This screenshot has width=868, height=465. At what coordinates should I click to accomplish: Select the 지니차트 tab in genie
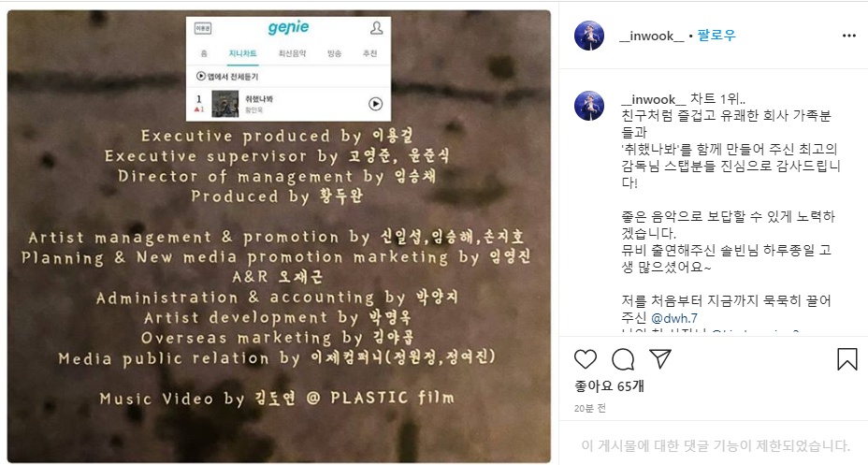pyautogui.click(x=242, y=53)
